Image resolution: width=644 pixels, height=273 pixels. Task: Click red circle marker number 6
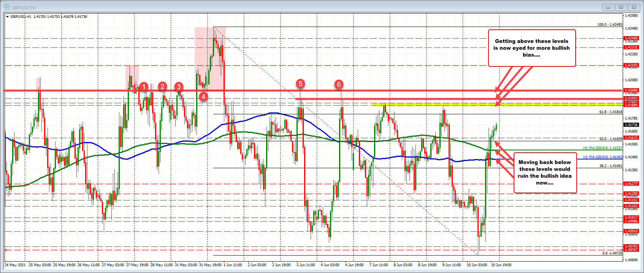point(339,84)
